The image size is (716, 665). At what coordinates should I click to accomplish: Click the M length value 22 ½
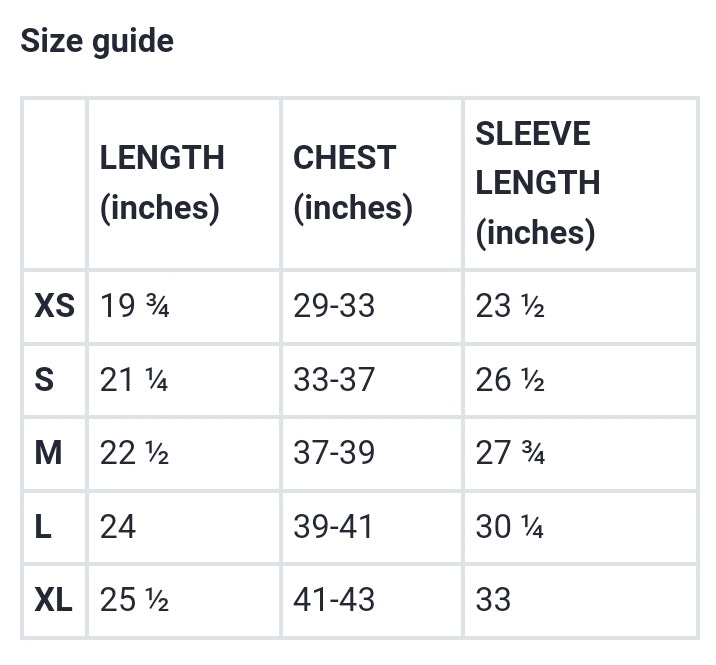click(x=134, y=453)
